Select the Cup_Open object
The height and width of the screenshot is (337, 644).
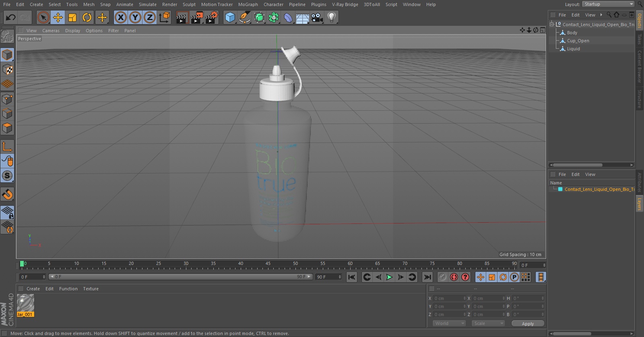[x=578, y=41]
